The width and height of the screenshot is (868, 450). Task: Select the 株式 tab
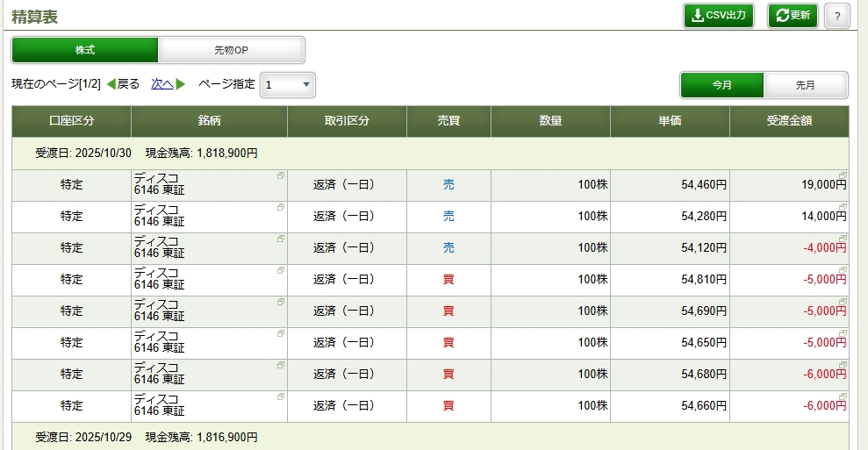point(85,50)
